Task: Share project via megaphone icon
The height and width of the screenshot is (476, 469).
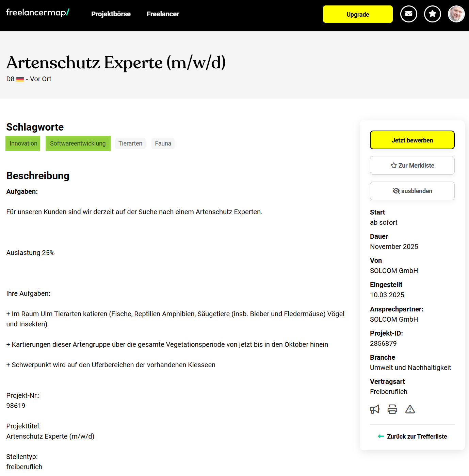Action: (375, 409)
